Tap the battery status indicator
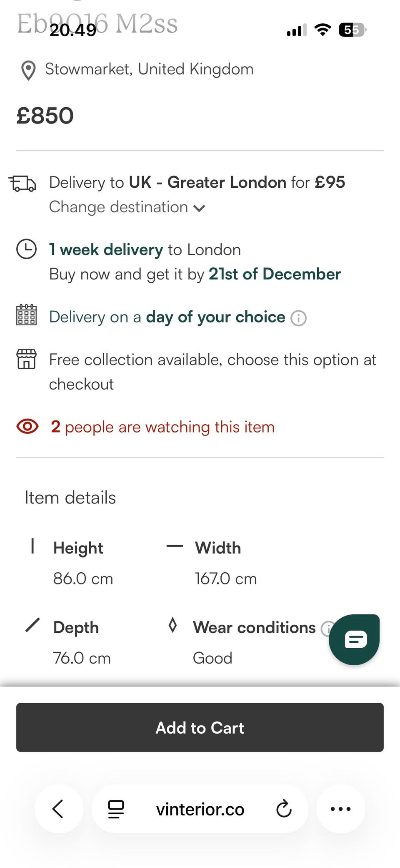 point(352,30)
